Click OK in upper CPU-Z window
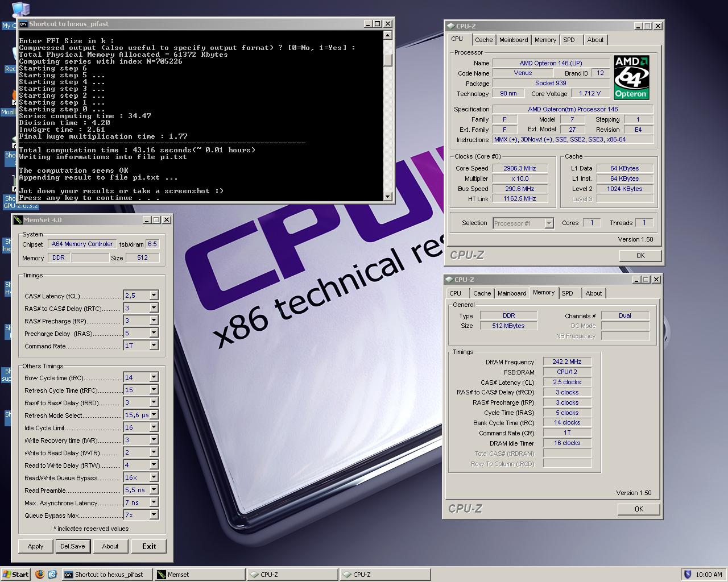 tap(640, 256)
